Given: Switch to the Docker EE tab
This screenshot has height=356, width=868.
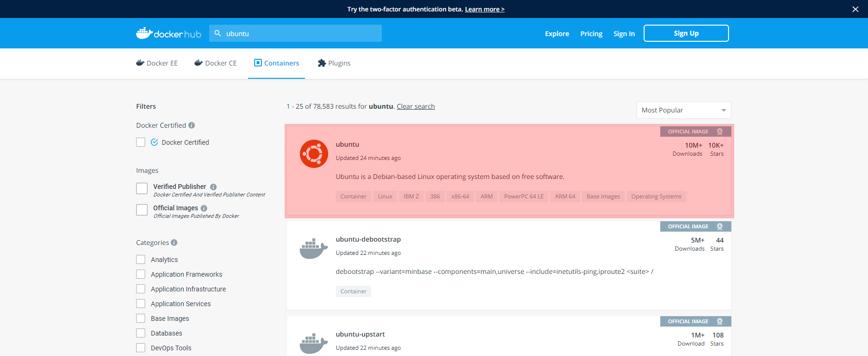Looking at the screenshot, I should pos(157,63).
